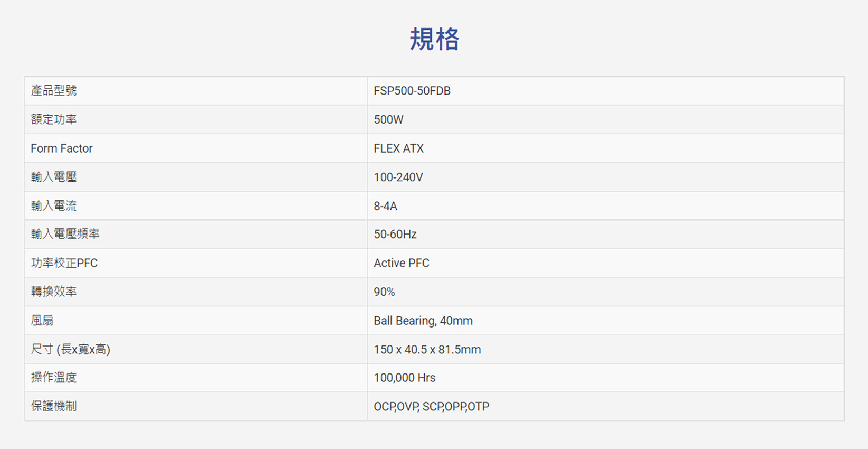The height and width of the screenshot is (449, 868).
Task: Select the FLEX ATX value
Action: click(398, 148)
